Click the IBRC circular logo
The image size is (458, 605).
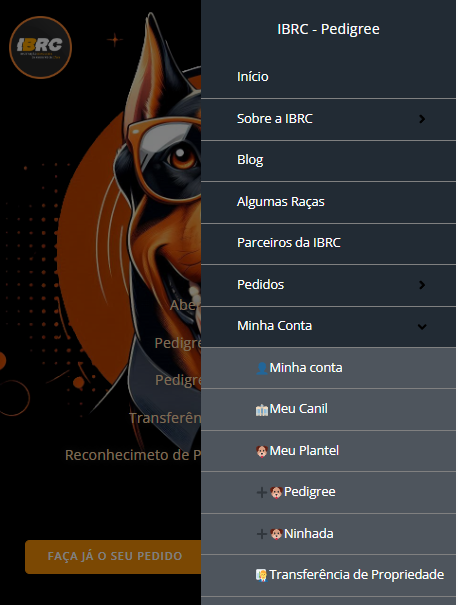pos(41,47)
